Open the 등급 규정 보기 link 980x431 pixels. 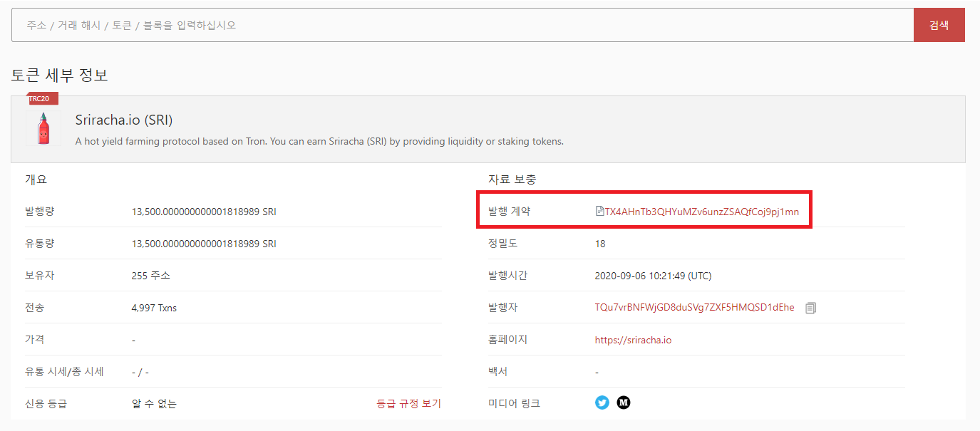(408, 404)
